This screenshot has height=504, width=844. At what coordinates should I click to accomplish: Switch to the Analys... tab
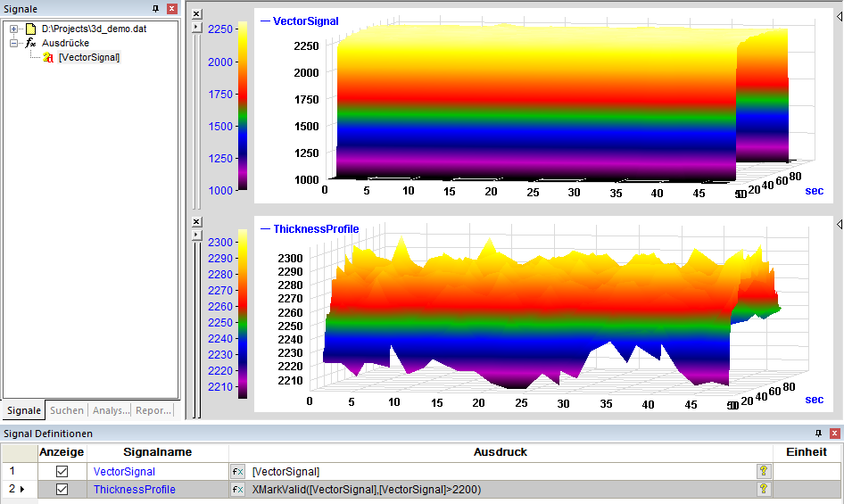[x=111, y=410]
